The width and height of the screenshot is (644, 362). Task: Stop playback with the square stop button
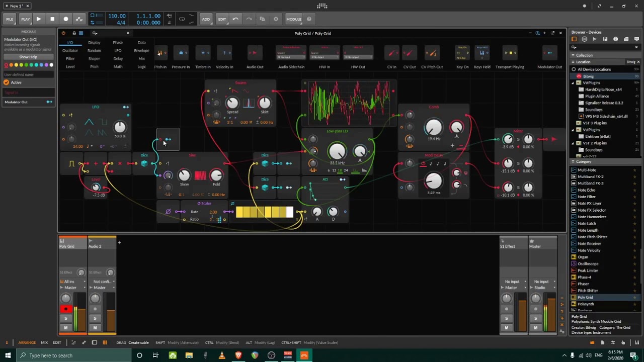click(52, 19)
